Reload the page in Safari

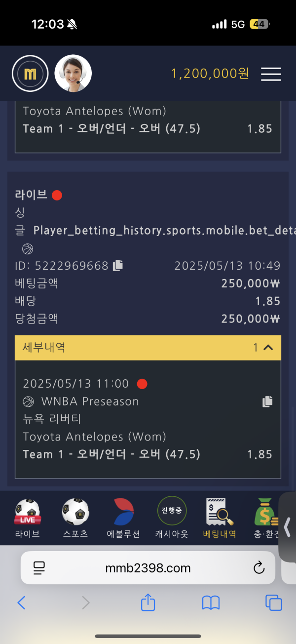pyautogui.click(x=259, y=568)
